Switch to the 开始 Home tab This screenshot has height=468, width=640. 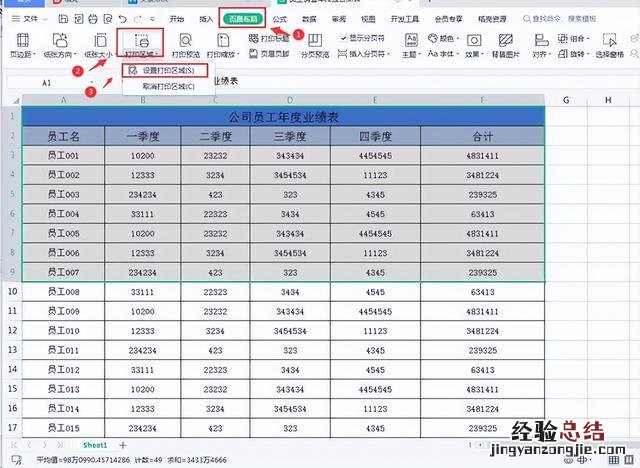pos(177,19)
